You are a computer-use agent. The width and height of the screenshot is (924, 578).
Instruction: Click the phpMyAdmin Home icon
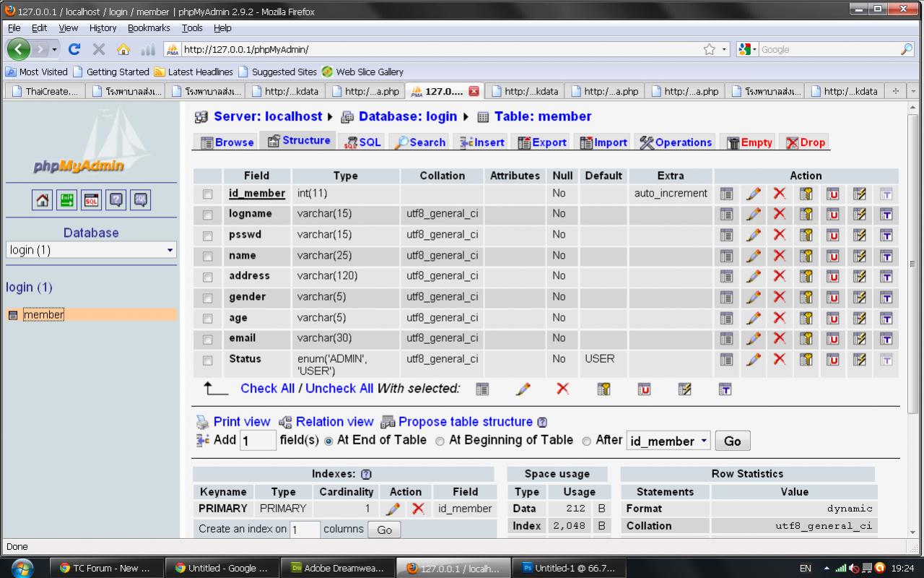click(x=43, y=200)
